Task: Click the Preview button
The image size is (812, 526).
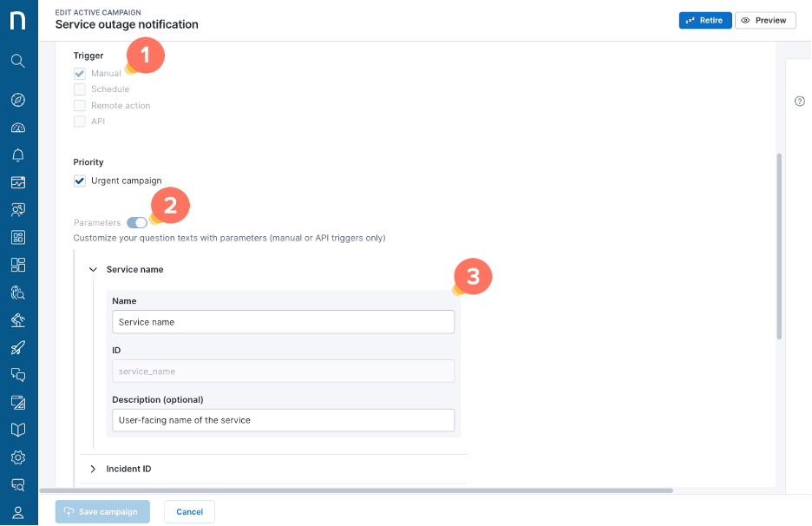Action: 764,20
